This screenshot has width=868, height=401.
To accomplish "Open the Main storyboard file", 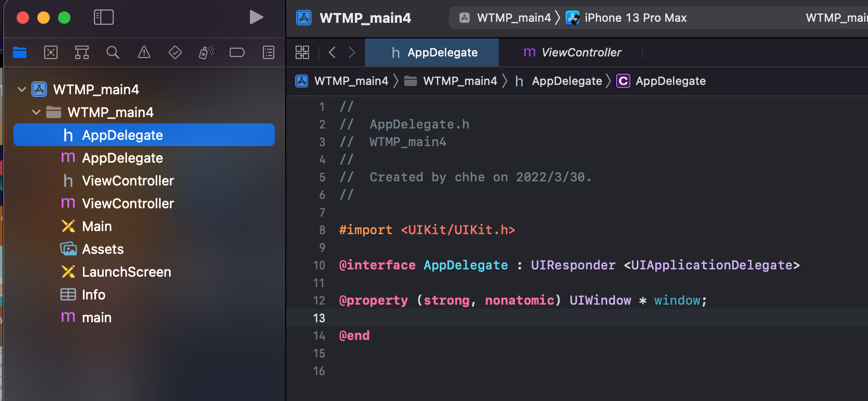I will 144,226.
